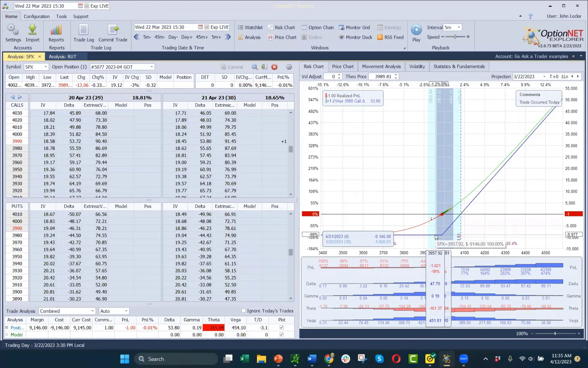
Task: Open the position settings gear icon
Action: [x=289, y=67]
